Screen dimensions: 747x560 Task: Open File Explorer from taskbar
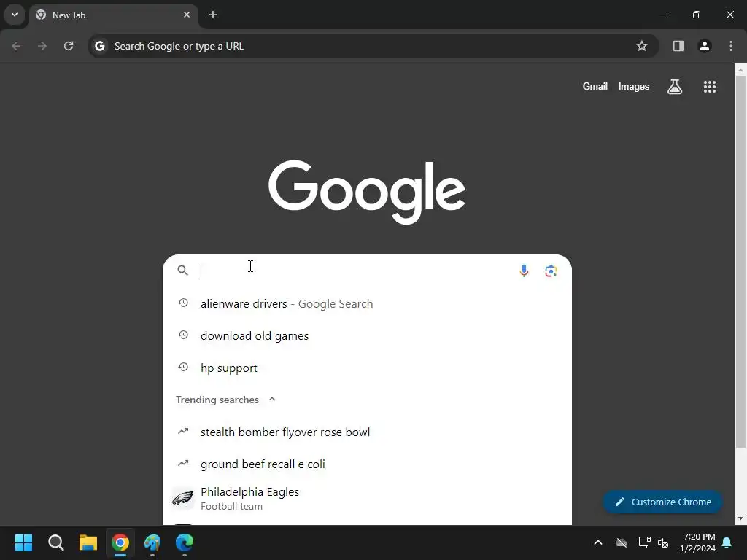pos(88,542)
